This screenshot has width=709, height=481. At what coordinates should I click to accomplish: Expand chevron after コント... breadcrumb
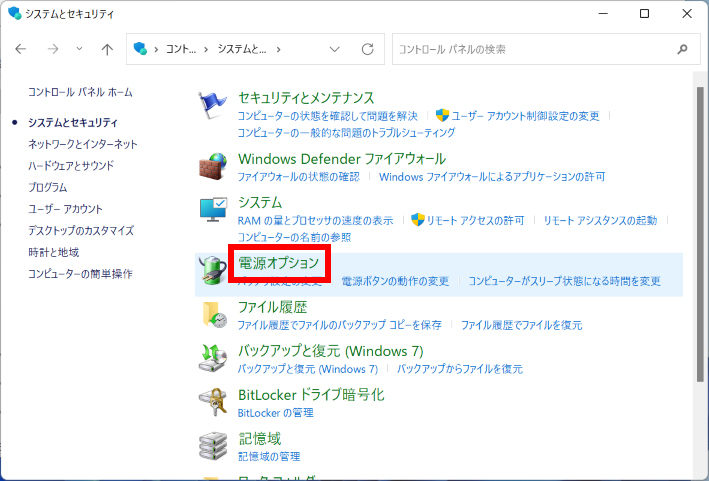click(206, 49)
